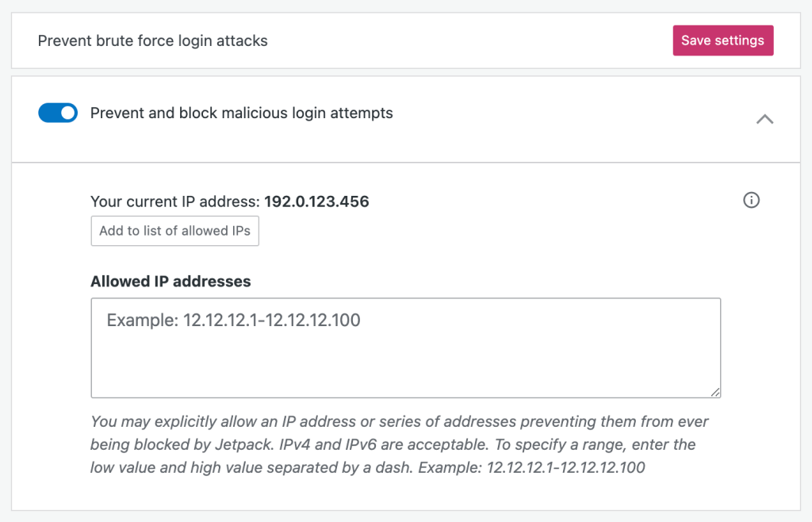Click the placeholder example text in the text area
Image resolution: width=812 pixels, height=522 pixels.
[x=233, y=320]
